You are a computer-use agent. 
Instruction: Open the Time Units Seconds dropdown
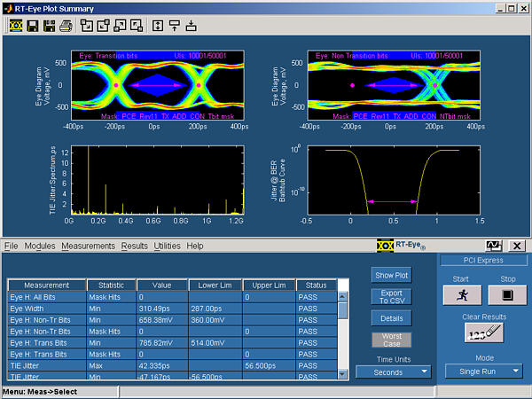393,372
